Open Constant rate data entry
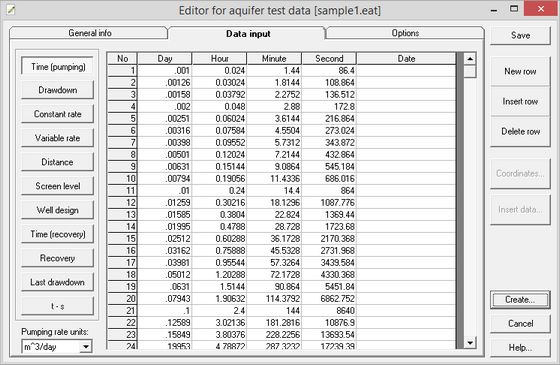Screen dimensions: 560x365 [58, 114]
